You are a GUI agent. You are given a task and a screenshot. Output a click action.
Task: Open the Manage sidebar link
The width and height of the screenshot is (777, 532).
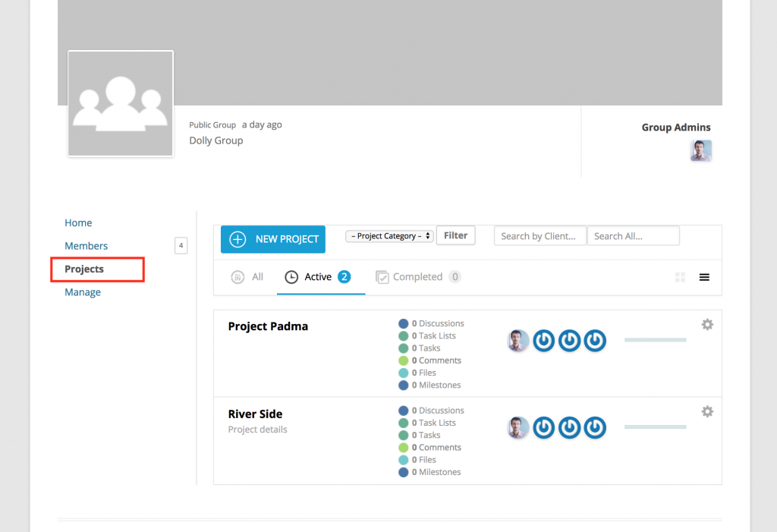82,291
